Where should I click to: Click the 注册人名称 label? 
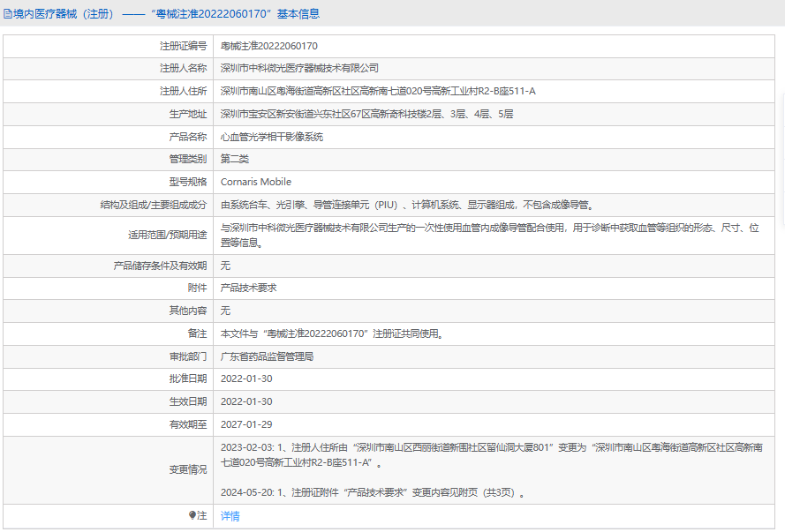click(x=184, y=69)
